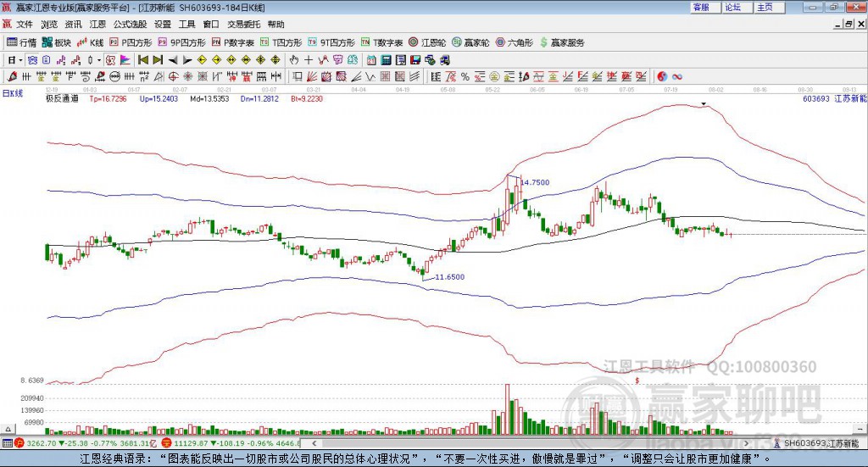Open the 工具 menu
The width and height of the screenshot is (868, 467).
[186, 25]
